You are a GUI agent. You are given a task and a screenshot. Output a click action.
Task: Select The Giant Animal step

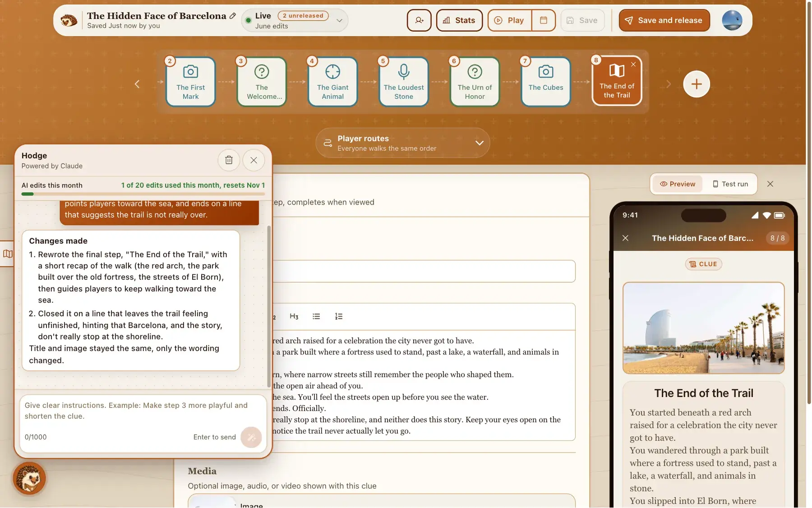tap(332, 82)
